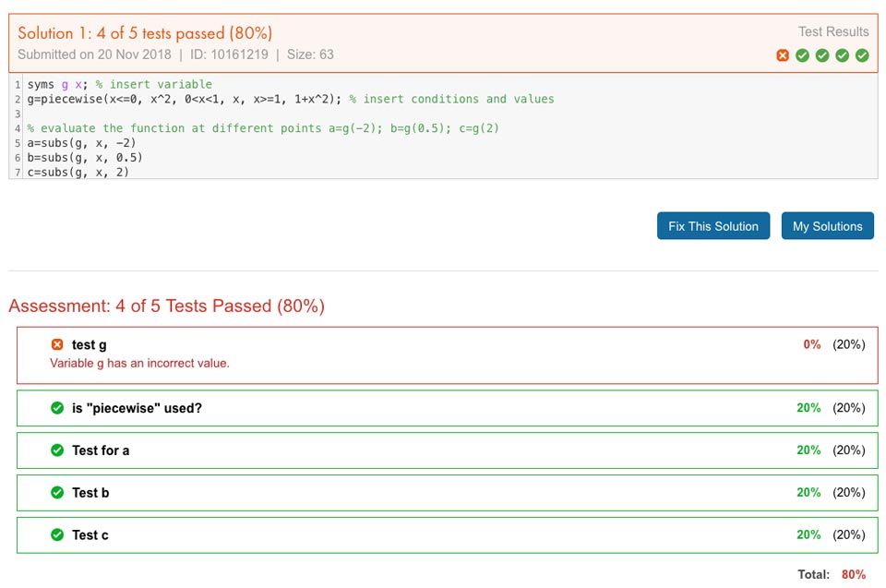Click the error message Variable g has incorrect value

[x=139, y=364]
